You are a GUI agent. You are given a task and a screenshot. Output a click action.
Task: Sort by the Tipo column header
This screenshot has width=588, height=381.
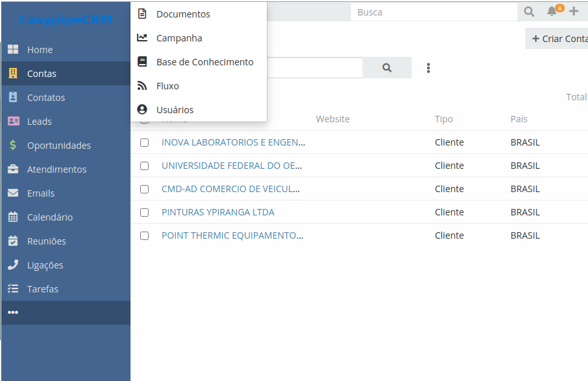tap(444, 119)
